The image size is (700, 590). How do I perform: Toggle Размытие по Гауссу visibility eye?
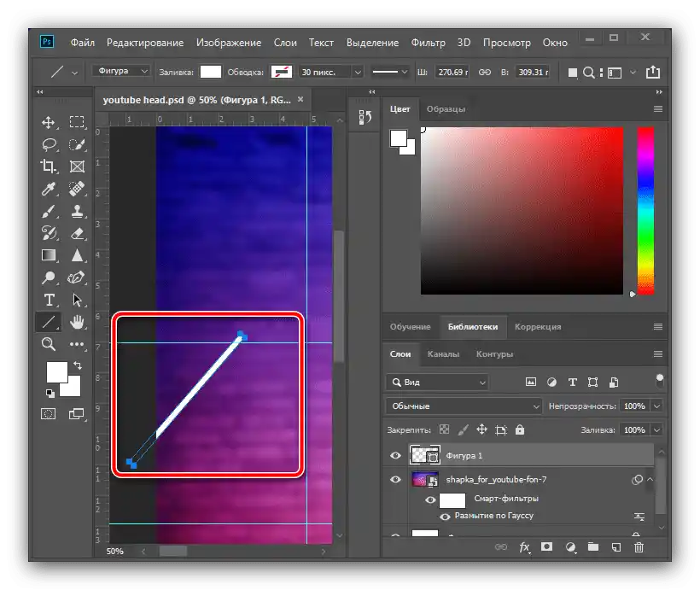[x=445, y=517]
